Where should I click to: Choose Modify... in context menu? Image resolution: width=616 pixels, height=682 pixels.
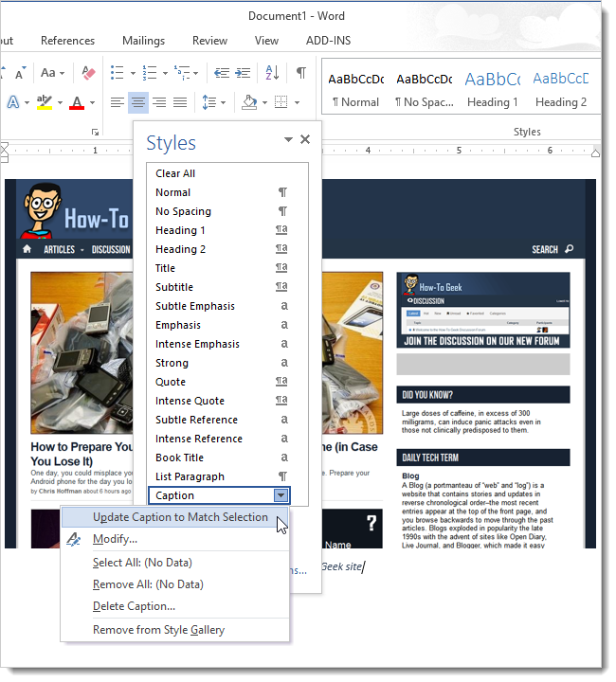[x=175, y=539]
